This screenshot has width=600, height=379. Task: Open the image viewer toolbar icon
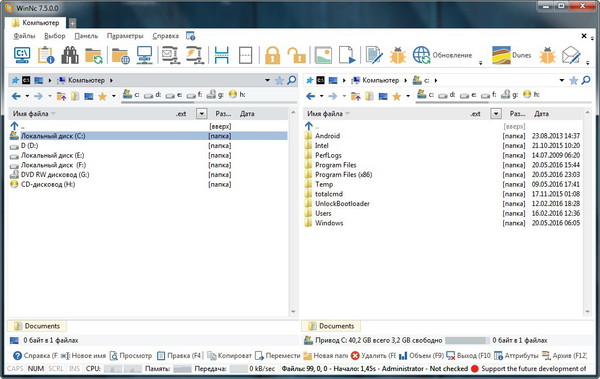point(323,55)
